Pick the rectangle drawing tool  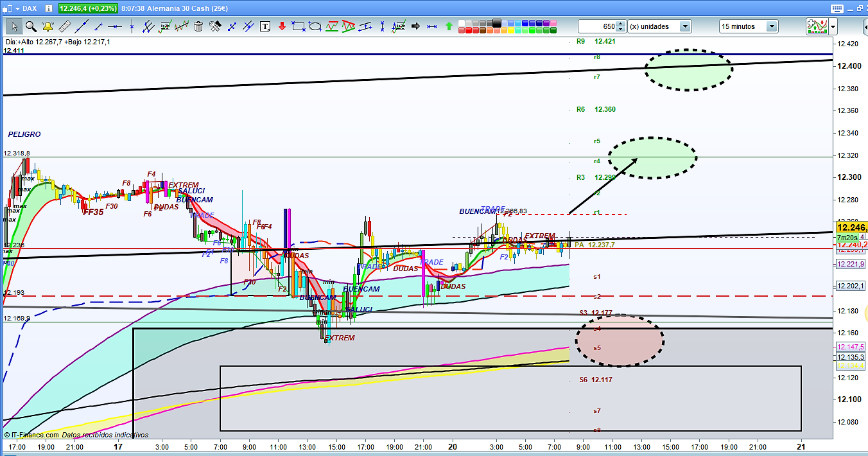[x=298, y=26]
